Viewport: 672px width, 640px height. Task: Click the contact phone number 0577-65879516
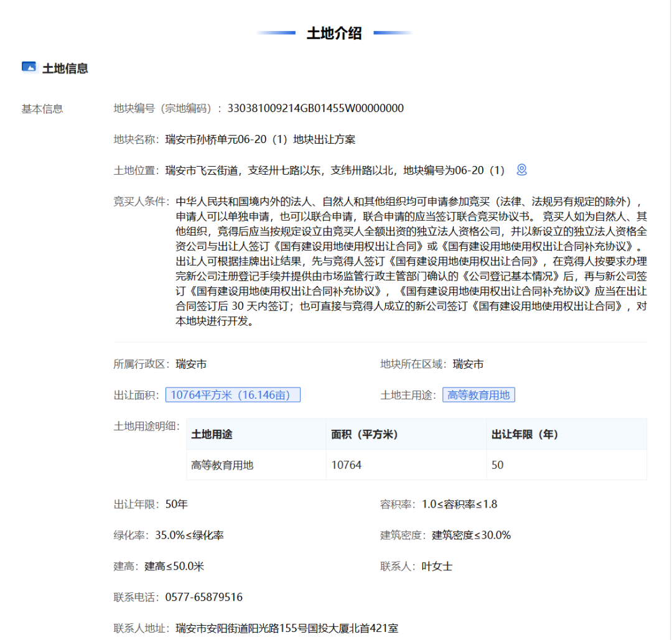point(203,597)
